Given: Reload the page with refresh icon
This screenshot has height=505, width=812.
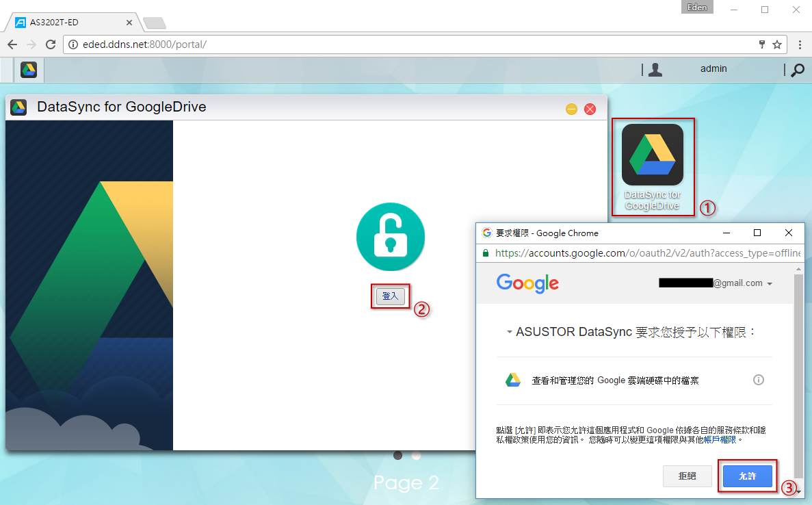Looking at the screenshot, I should [x=50, y=44].
